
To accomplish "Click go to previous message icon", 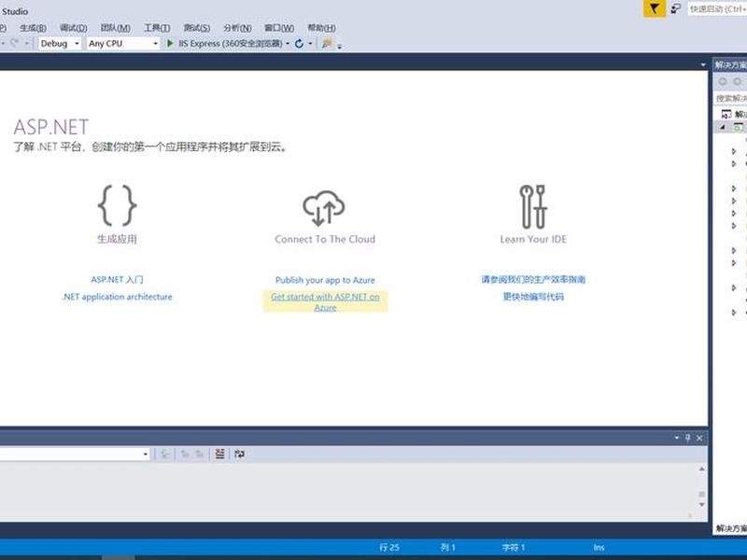I will pyautogui.click(x=185, y=455).
